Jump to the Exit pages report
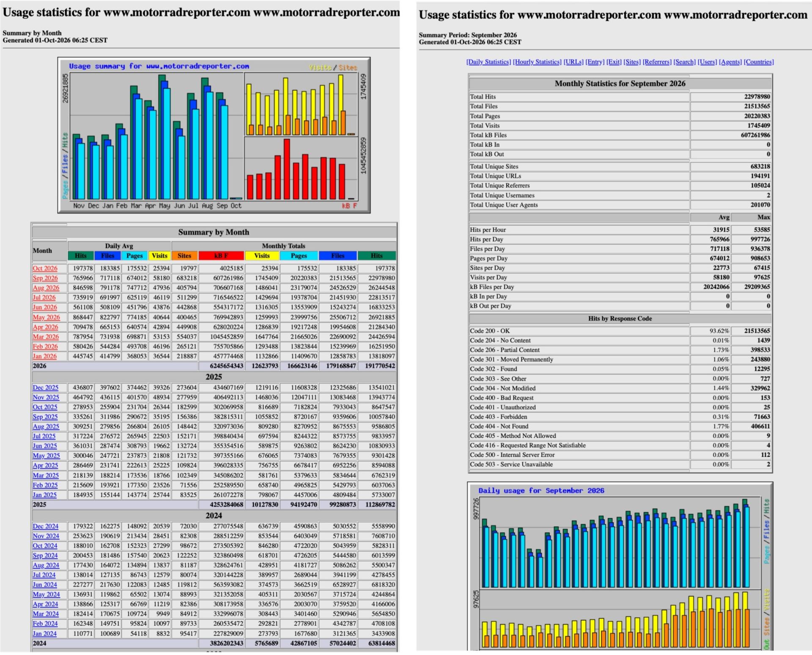Viewport: 812px width, 655px height. 614,62
